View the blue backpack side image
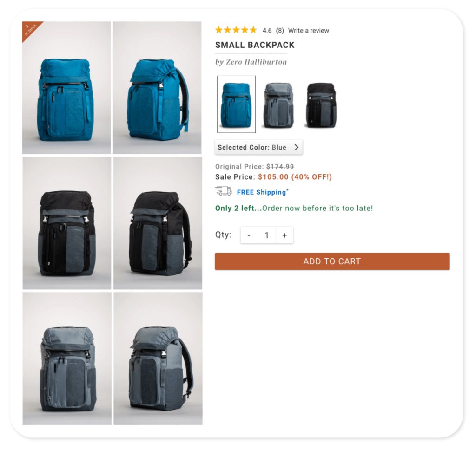Screen dimensions: 476x450 coord(157,88)
